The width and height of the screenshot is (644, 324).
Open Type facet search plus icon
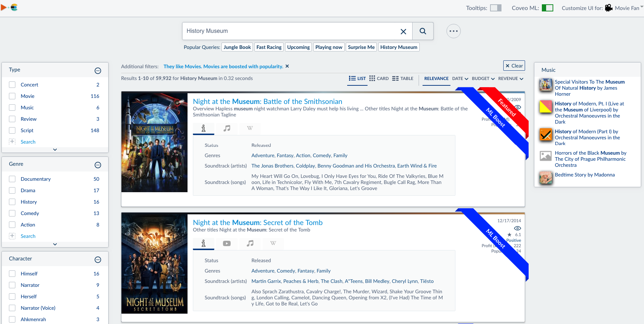click(12, 141)
